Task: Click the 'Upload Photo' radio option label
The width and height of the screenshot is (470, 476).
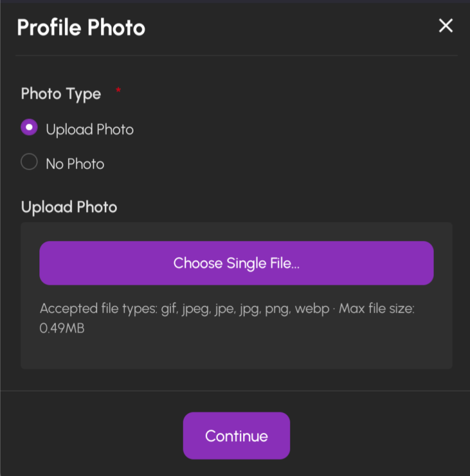Action: pos(90,130)
